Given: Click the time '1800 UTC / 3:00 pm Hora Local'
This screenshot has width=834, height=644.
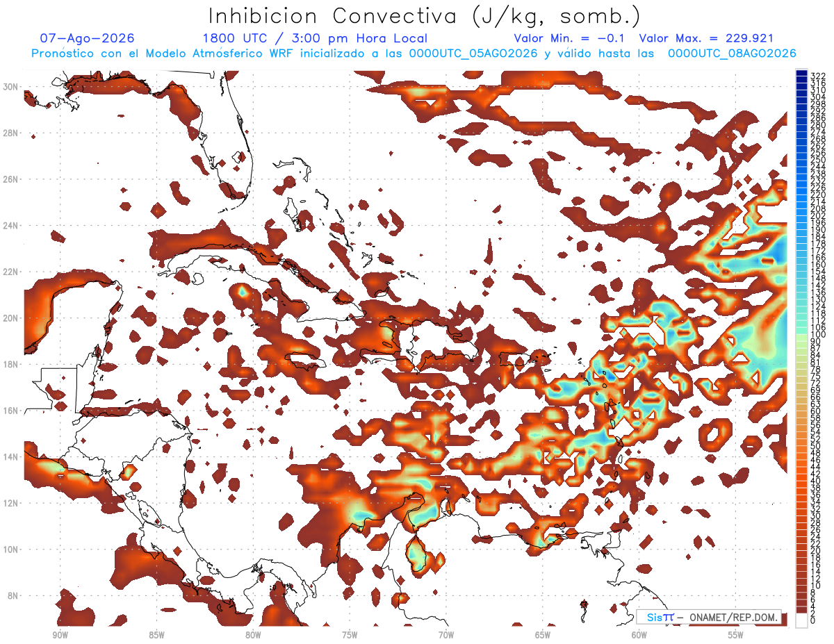Looking at the screenshot, I should pyautogui.click(x=315, y=38).
